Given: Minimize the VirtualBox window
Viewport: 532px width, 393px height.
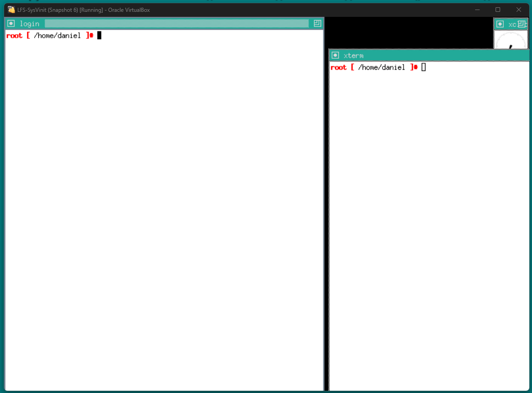Looking at the screenshot, I should [x=477, y=10].
